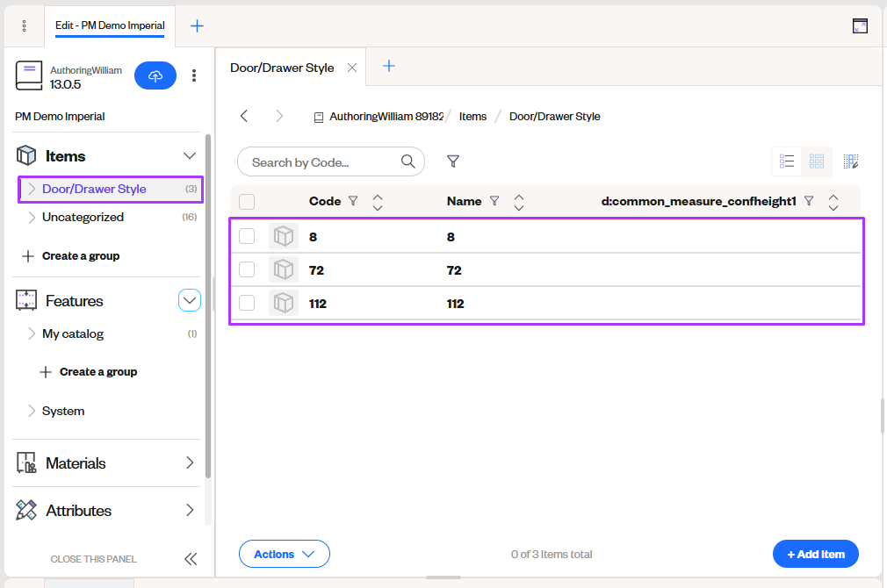Viewport: 887px width, 588px height.
Task: Check the box for item 8
Action: 247,236
